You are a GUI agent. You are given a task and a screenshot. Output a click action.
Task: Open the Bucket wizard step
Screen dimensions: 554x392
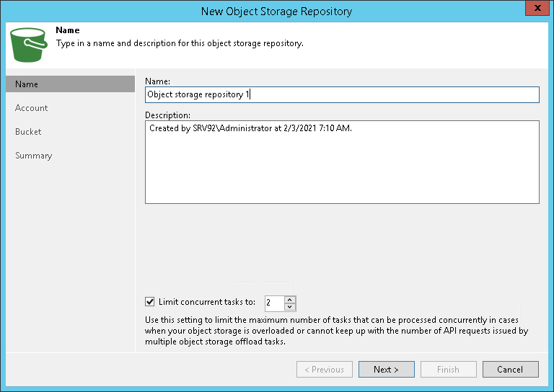tap(28, 132)
